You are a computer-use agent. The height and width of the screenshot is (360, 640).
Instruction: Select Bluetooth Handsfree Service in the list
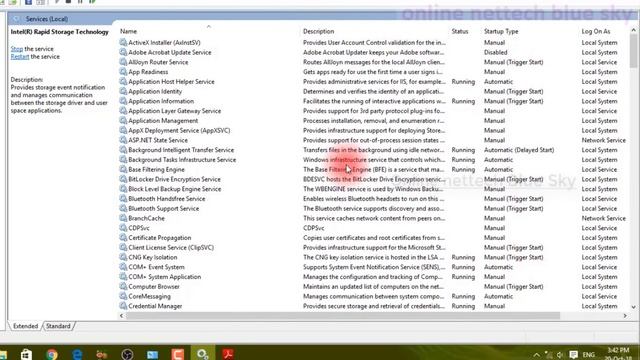click(167, 199)
